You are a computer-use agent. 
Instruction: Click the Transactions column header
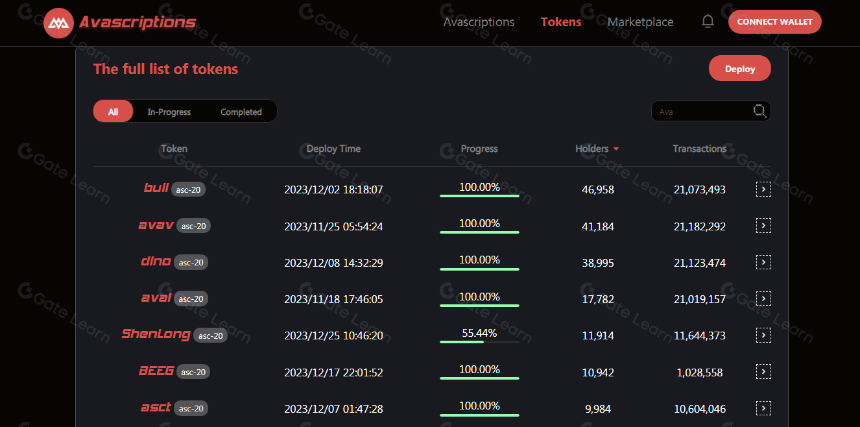tap(699, 149)
